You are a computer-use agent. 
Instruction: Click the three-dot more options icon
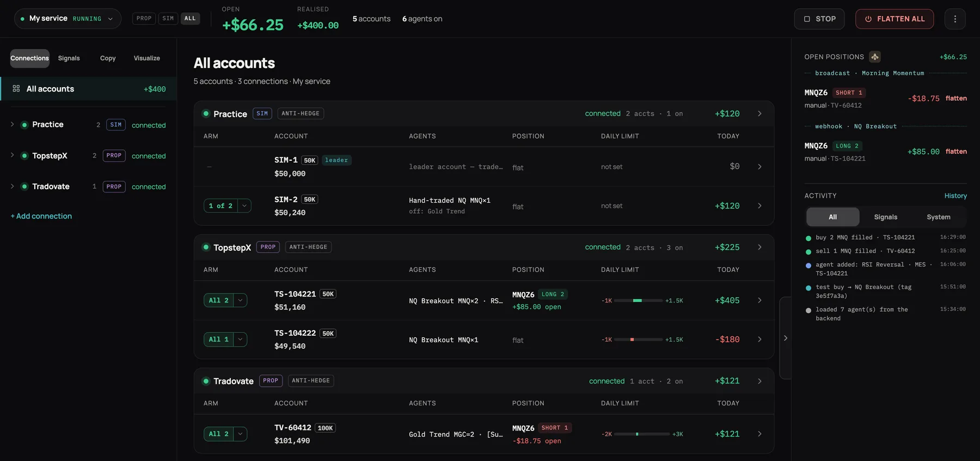click(x=955, y=19)
